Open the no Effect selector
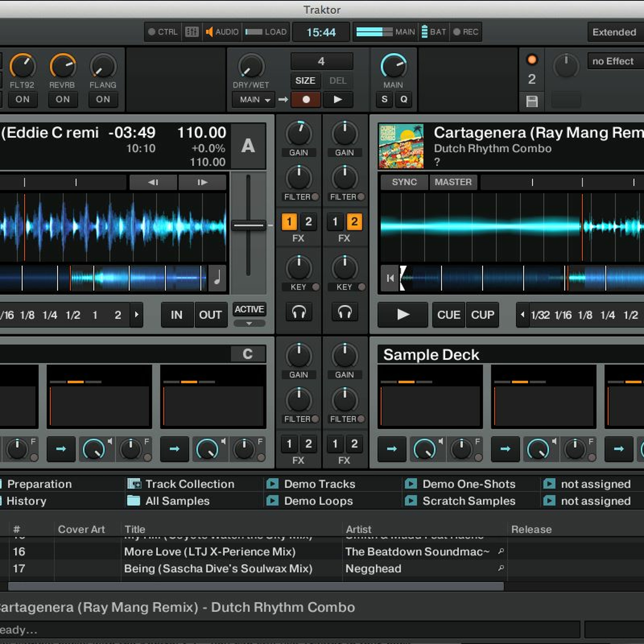Screen dimensions: 644x644 616,61
